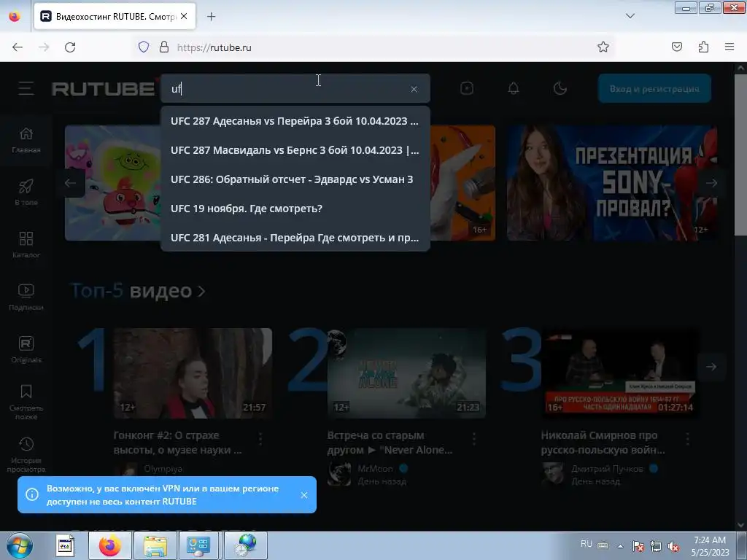Screen dimensions: 747x560
Task: Open Windows Explorer from the taskbar
Action: click(x=155, y=545)
